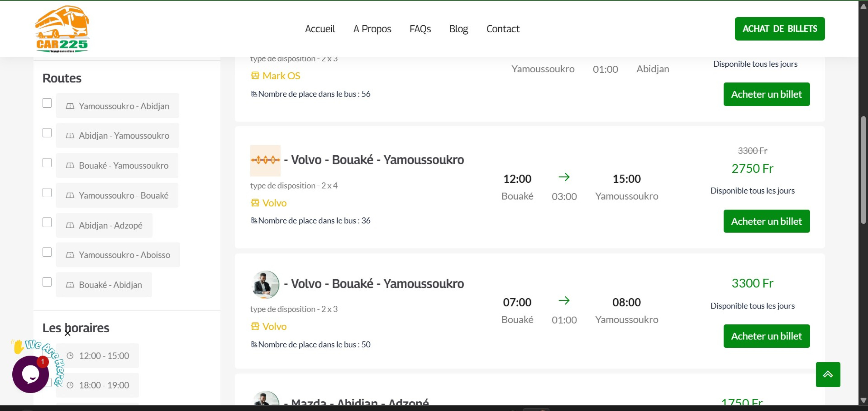Click the green arrow between 12:00 and 15:00

click(564, 177)
